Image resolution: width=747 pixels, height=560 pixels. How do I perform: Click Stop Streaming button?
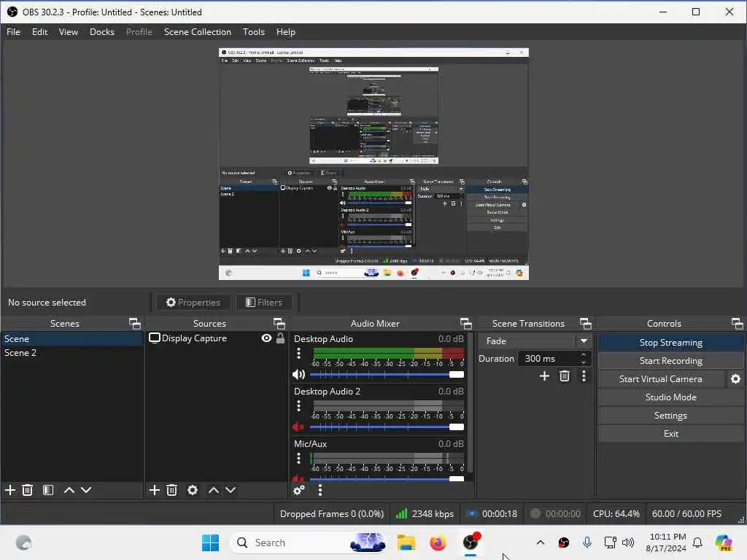(x=671, y=343)
